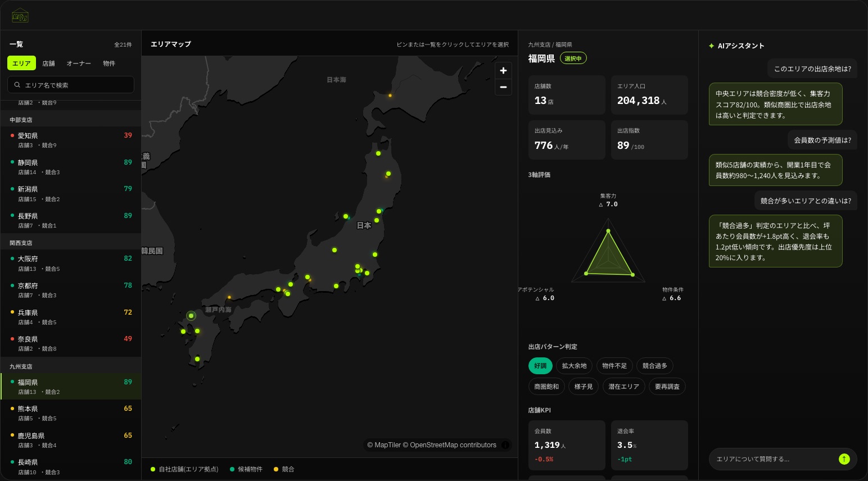Click MapTiler attribution link
Screen dimensions: 868x481
[383, 445]
